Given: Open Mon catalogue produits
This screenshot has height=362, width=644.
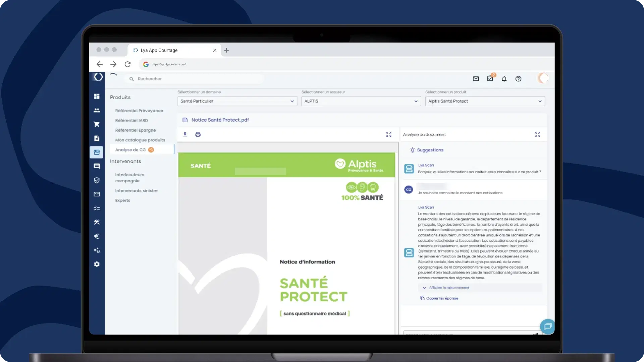Looking at the screenshot, I should tap(140, 140).
